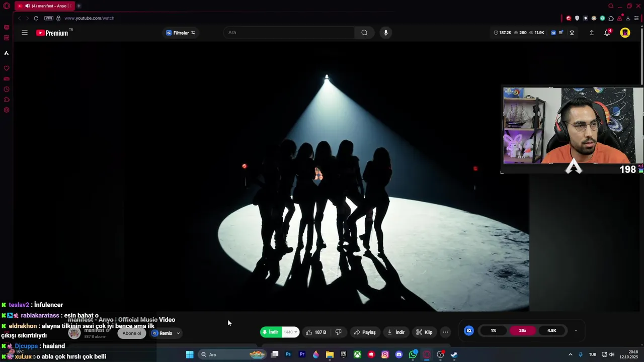
Task: Click the Klip scissors button
Action: click(424, 332)
